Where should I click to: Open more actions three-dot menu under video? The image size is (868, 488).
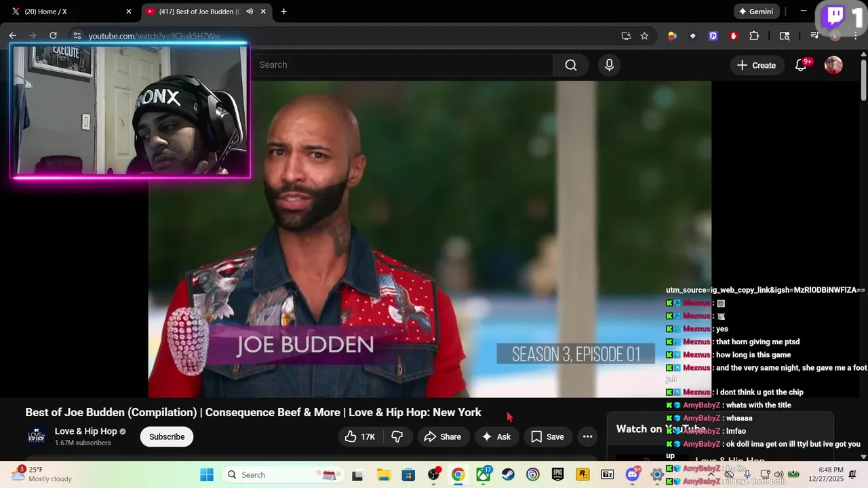tap(587, 437)
